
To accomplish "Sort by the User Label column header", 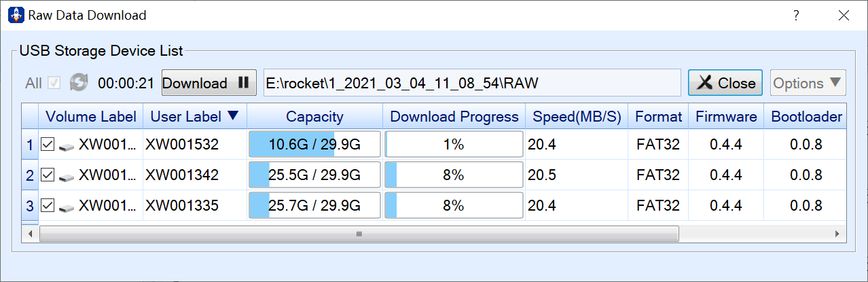I will [x=195, y=116].
